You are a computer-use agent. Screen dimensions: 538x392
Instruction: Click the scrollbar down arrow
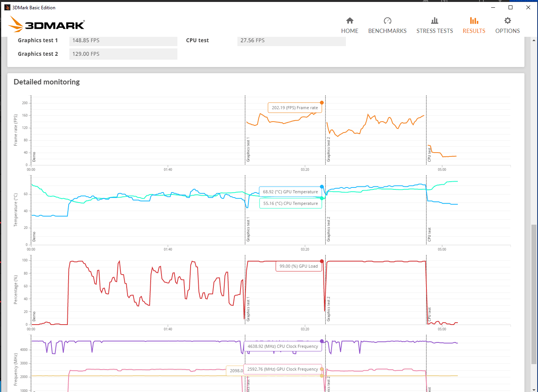(534, 389)
